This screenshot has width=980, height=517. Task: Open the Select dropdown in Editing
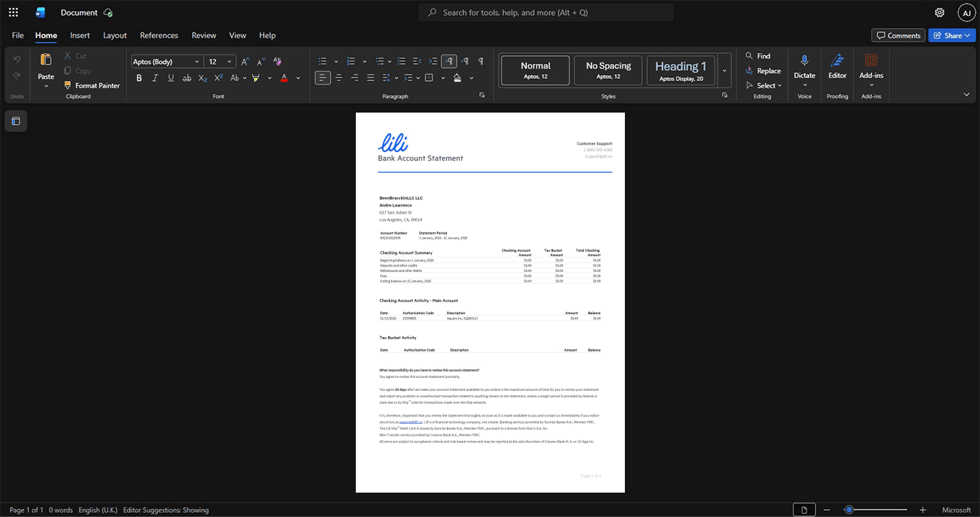(x=764, y=85)
